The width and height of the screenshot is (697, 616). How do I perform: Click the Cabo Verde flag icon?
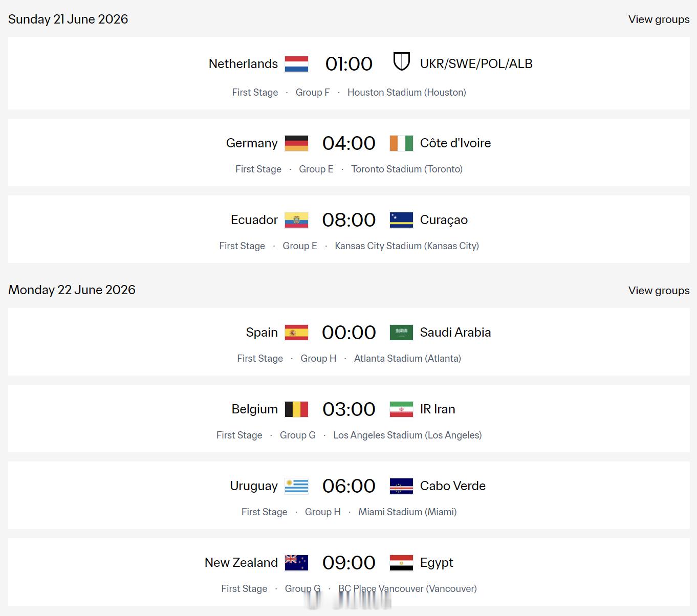tap(401, 486)
